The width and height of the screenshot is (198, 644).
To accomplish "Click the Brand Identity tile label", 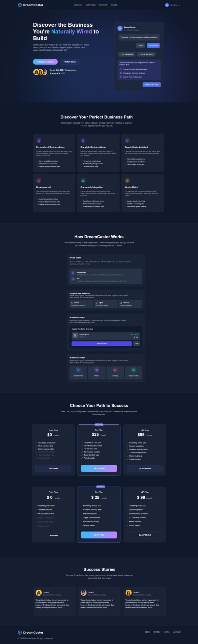I will pyautogui.click(x=78, y=376).
